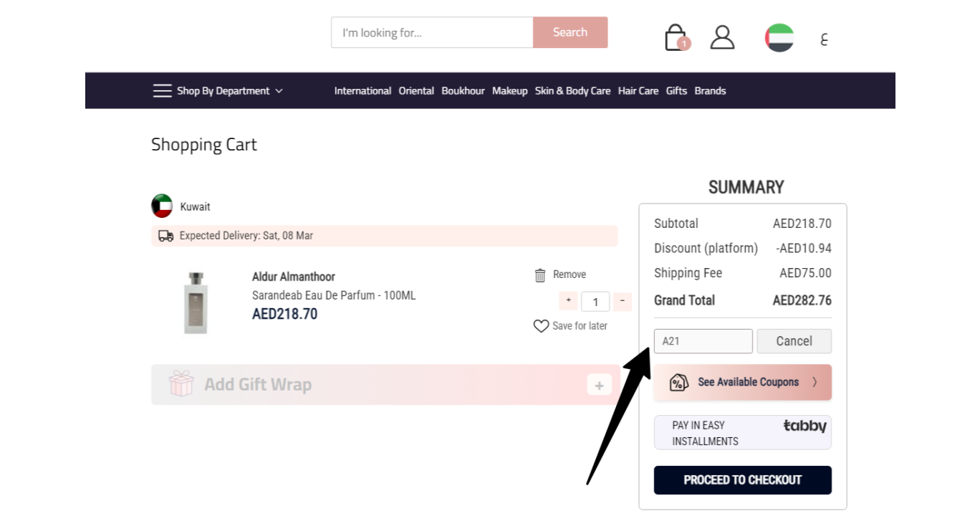Click the gift box icon

pyautogui.click(x=181, y=384)
